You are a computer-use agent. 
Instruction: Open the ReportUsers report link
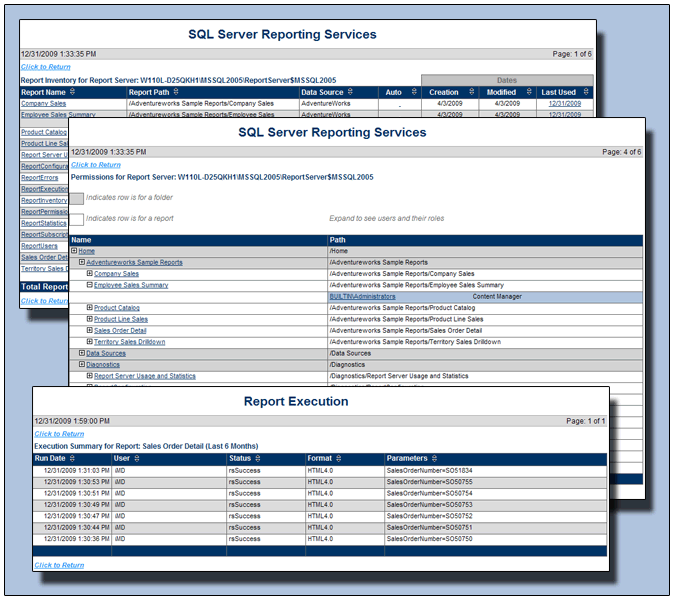[39, 246]
